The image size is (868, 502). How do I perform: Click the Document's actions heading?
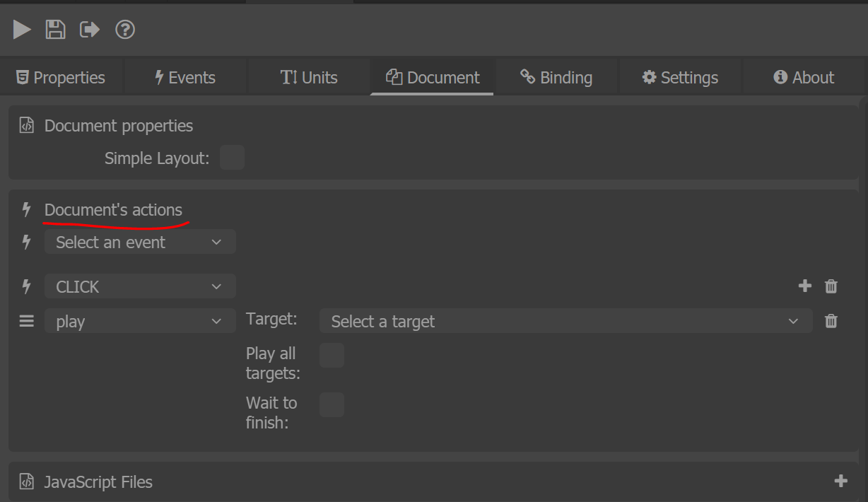pos(113,210)
